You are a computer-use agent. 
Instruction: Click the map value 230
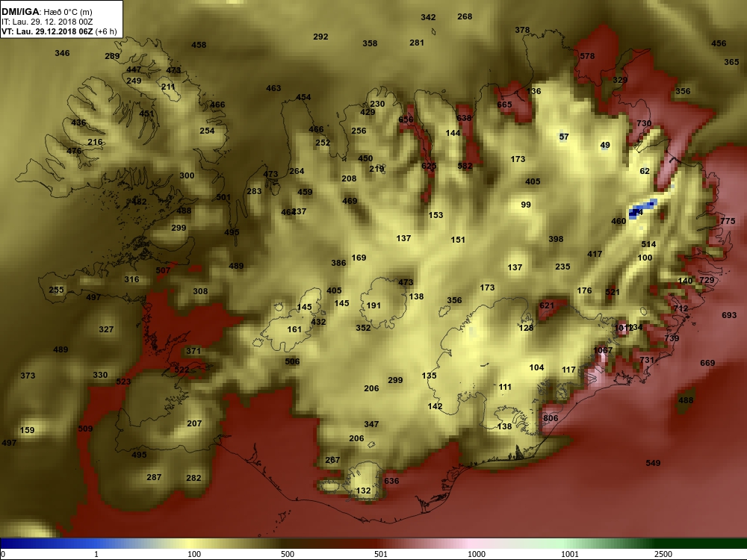tap(377, 104)
